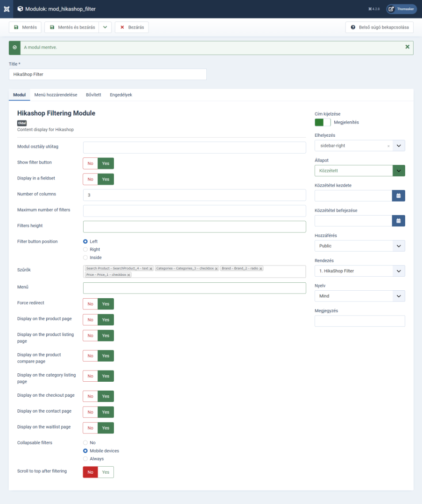The height and width of the screenshot is (504, 422).
Task: Remove the Price checkbox filter tag
Action: point(129,275)
